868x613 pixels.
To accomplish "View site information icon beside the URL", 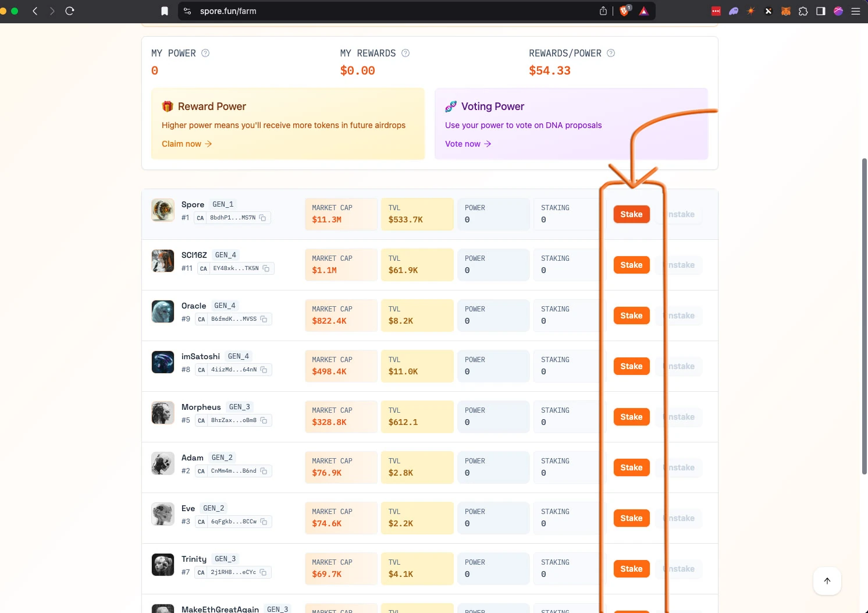I will pyautogui.click(x=187, y=11).
